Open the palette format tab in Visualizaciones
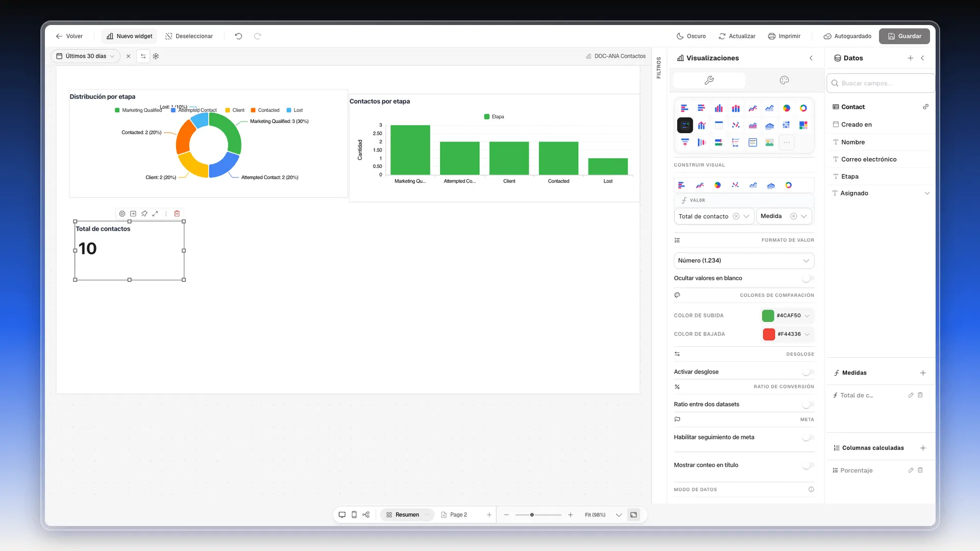 point(784,80)
